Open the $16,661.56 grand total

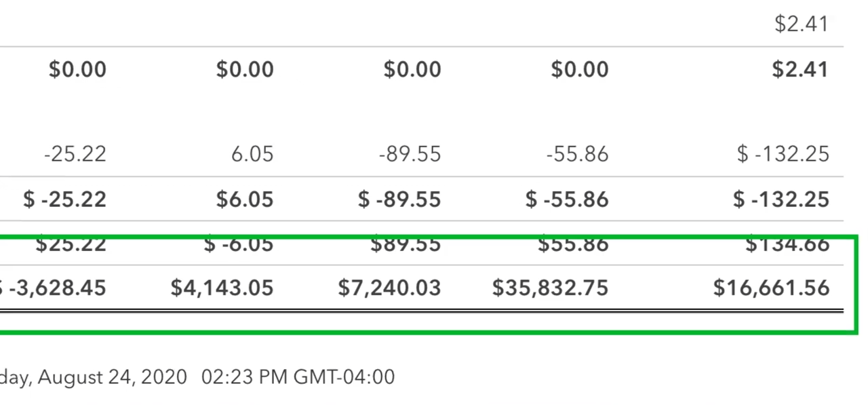(772, 288)
